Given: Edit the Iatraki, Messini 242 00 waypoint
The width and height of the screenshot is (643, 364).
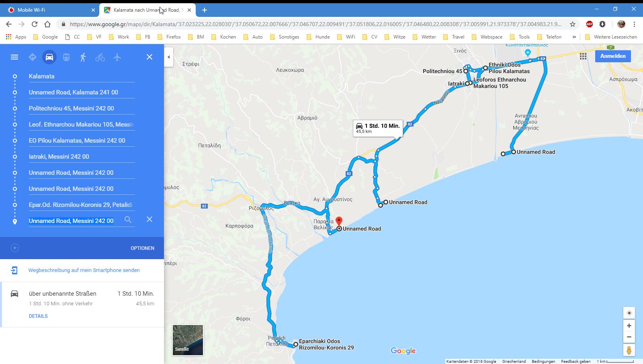Looking at the screenshot, I should click(x=82, y=156).
